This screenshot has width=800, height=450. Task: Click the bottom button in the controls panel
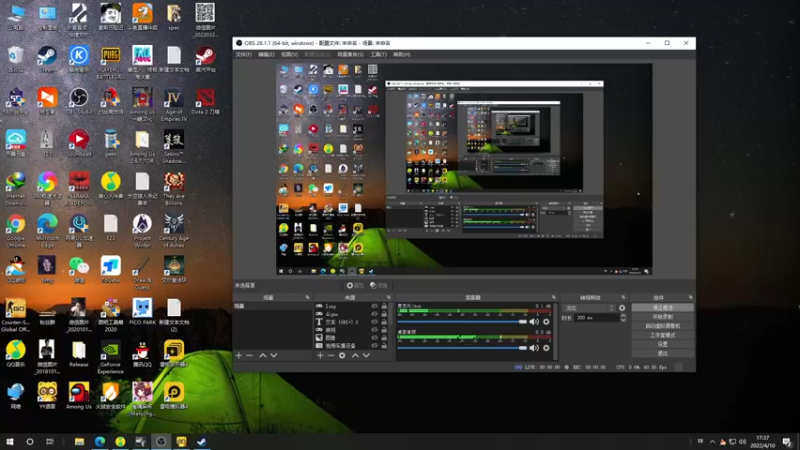tap(662, 353)
